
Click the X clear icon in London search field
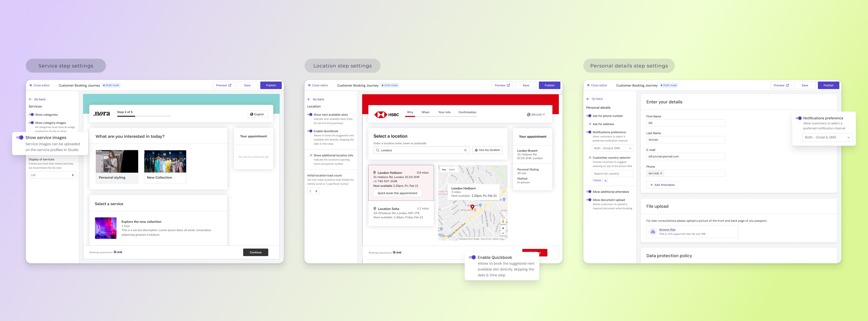(465, 150)
